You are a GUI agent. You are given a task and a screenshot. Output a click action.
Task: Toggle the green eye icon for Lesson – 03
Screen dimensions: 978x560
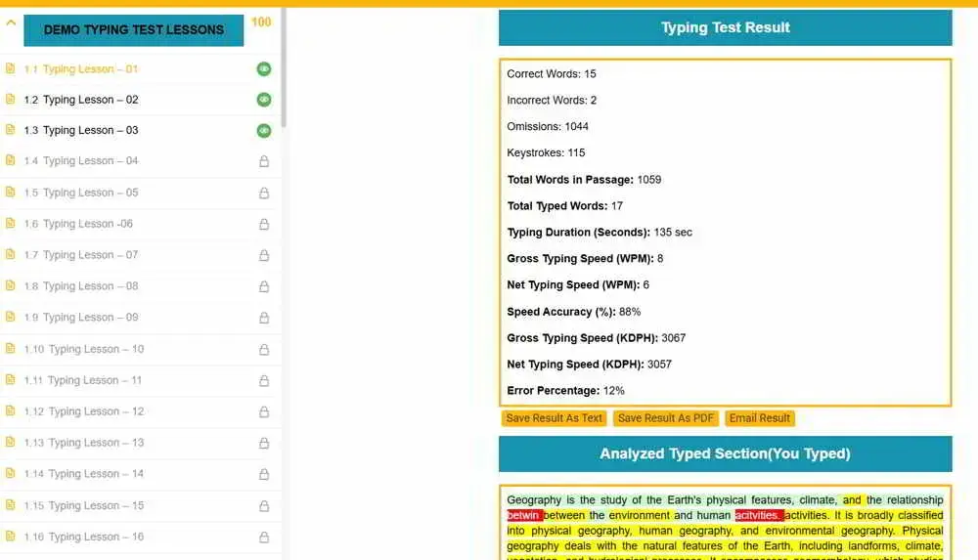click(x=264, y=130)
